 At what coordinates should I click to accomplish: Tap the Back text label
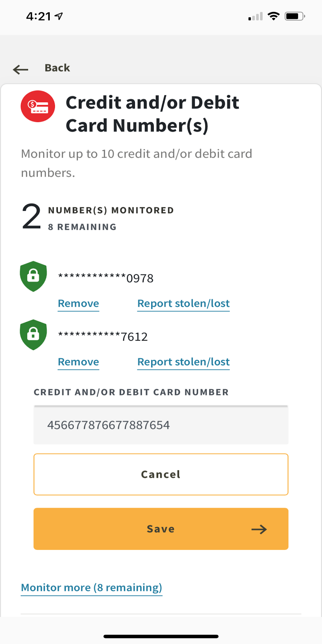pyautogui.click(x=57, y=68)
